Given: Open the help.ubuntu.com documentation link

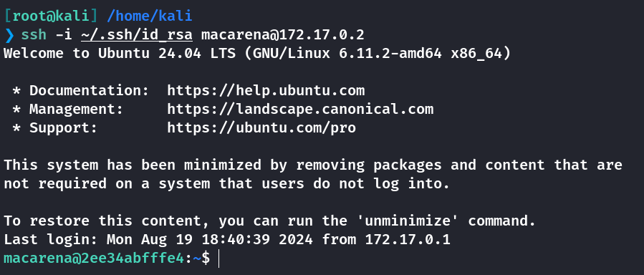Looking at the screenshot, I should [266, 90].
